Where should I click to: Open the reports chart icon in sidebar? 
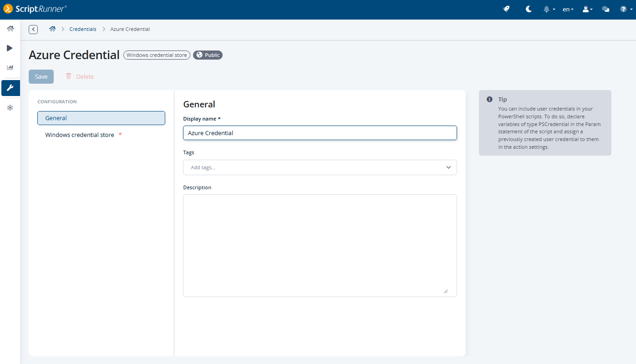point(10,67)
